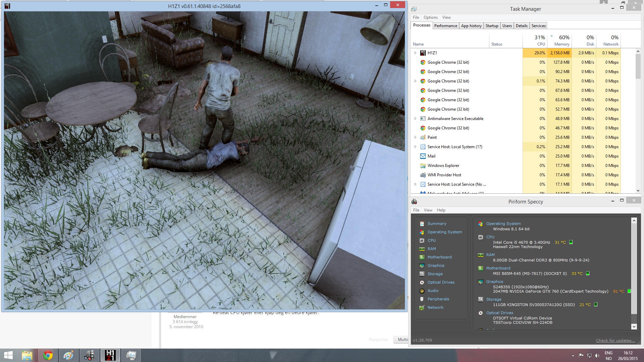Open Task Manager View menu
Image resolution: width=644 pixels, height=362 pixels.
tap(446, 17)
